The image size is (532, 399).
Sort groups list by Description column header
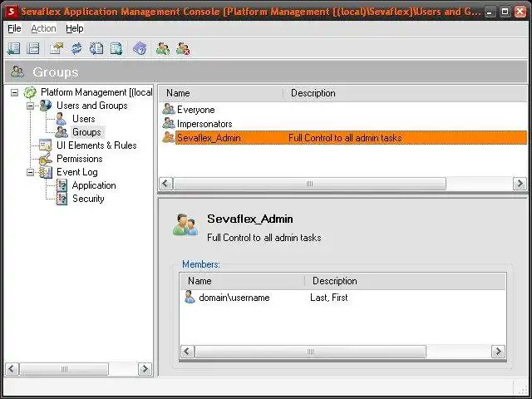point(406,93)
